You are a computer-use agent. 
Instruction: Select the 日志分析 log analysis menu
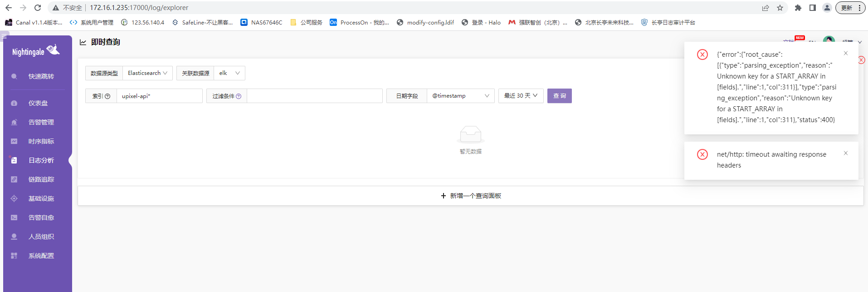coord(38,160)
